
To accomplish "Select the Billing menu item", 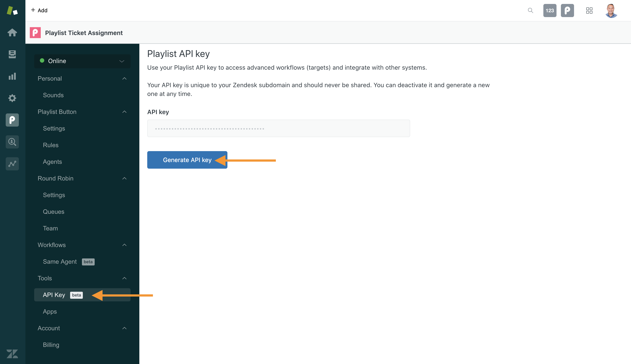I will tap(50, 344).
